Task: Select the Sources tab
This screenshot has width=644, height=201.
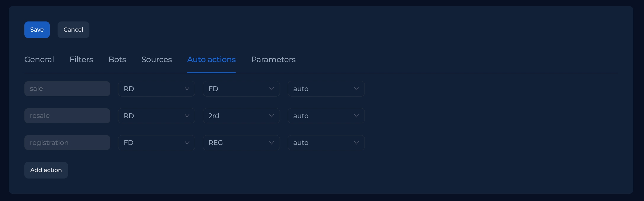Action: coord(157,60)
